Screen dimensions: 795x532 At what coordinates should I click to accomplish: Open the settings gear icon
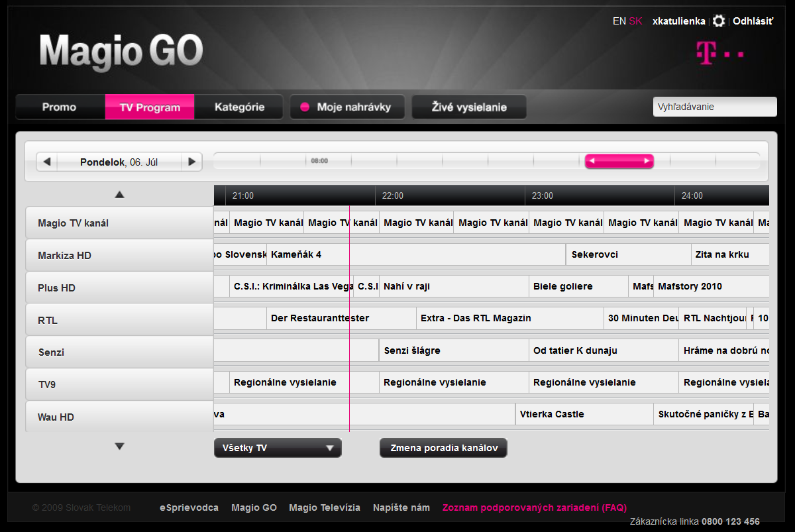point(719,21)
